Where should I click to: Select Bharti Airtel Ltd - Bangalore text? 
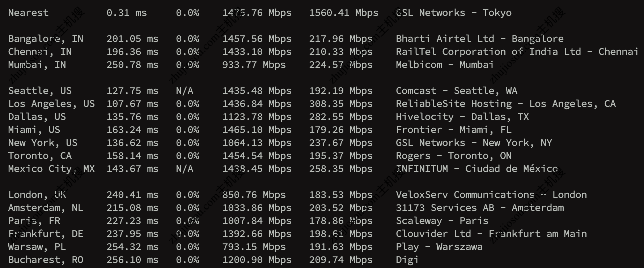tap(479, 39)
